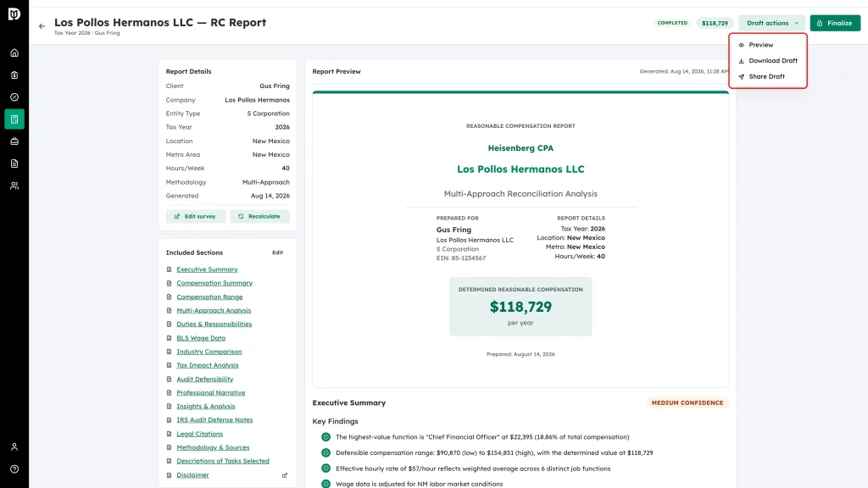Open the BLS Wage Data section link
Screen dimensions: 868x488
(x=201, y=338)
